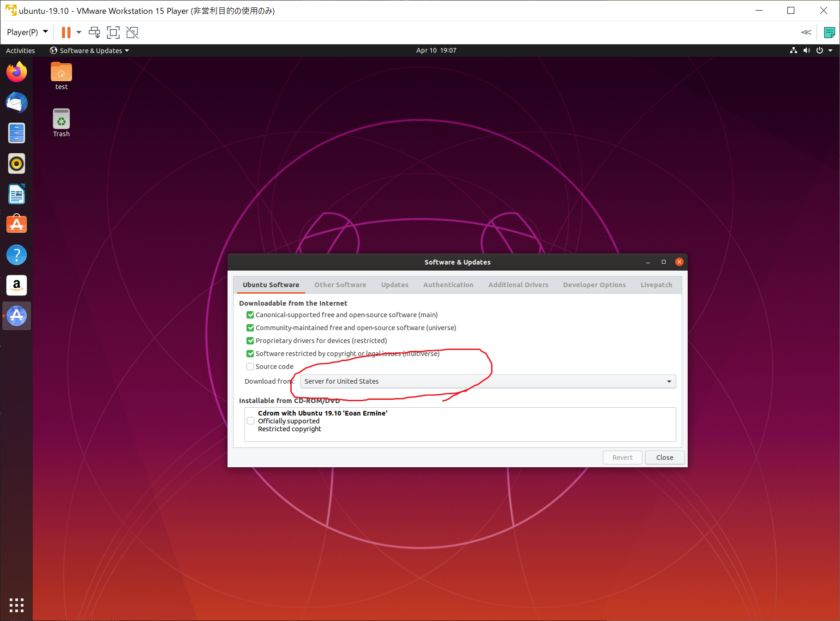
Task: Uncheck Canonical-supported software (main)
Action: 250,315
